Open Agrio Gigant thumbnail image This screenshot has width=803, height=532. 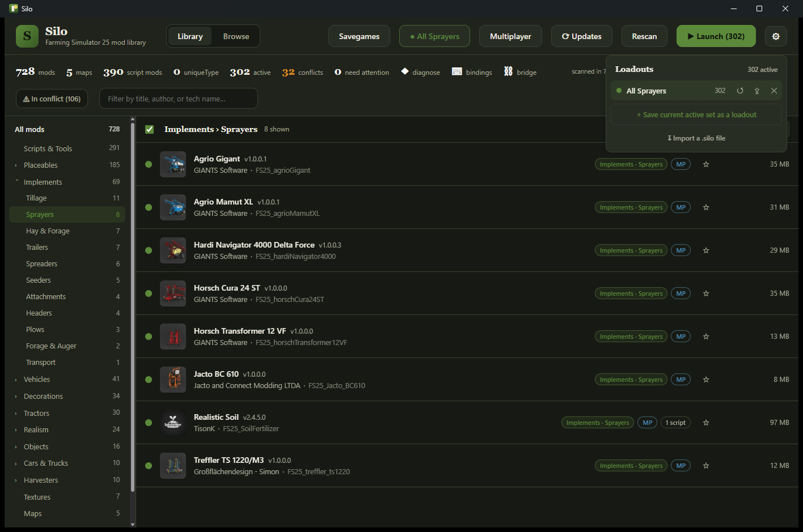pos(173,164)
